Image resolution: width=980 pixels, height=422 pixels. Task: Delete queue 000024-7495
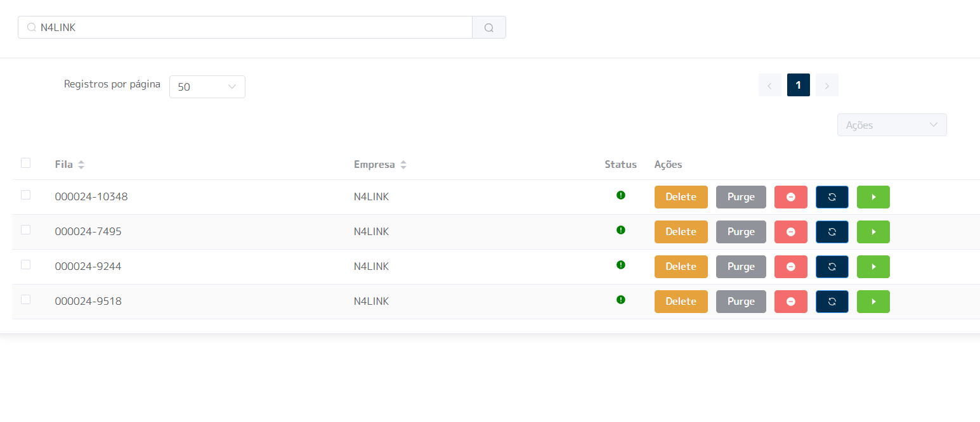click(x=681, y=232)
